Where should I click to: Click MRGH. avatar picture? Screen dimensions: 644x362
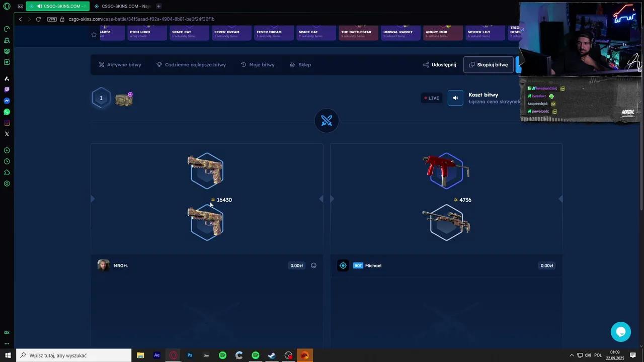pyautogui.click(x=104, y=265)
